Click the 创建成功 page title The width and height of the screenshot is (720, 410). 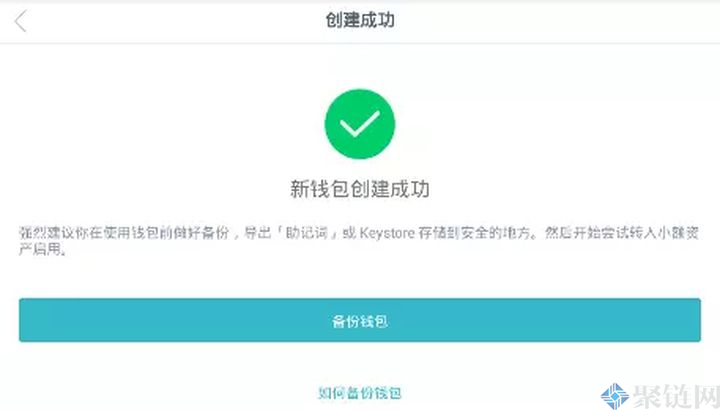point(360,20)
